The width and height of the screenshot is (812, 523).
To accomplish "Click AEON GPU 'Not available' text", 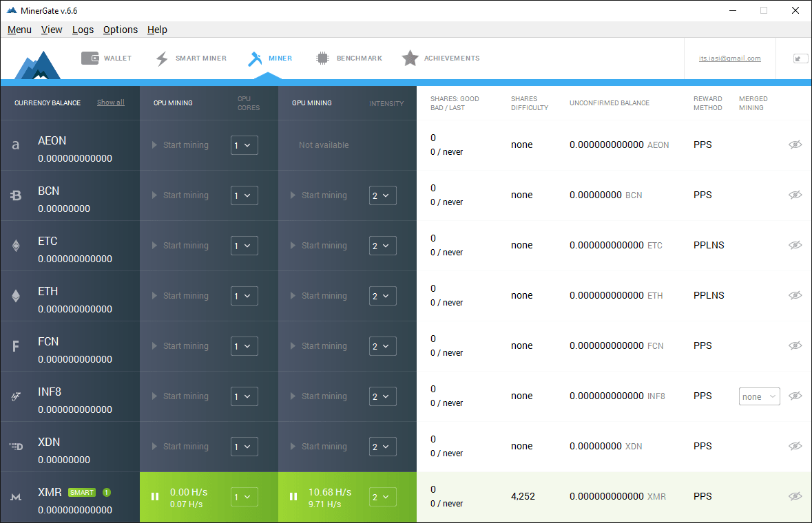I will click(324, 145).
